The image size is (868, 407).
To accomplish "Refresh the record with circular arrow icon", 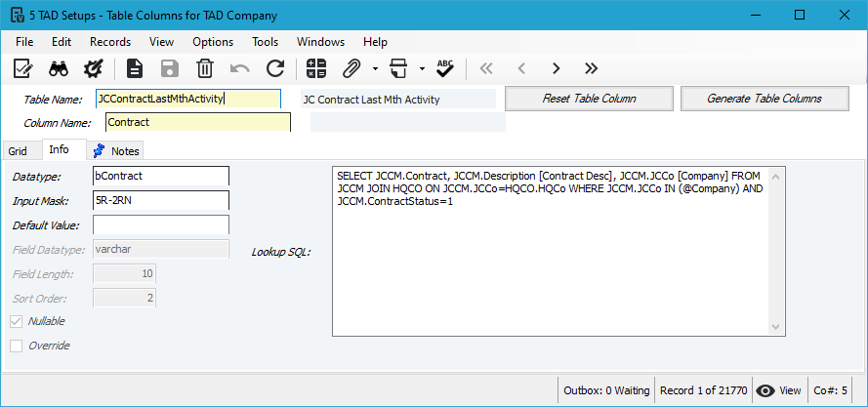I will tap(275, 68).
